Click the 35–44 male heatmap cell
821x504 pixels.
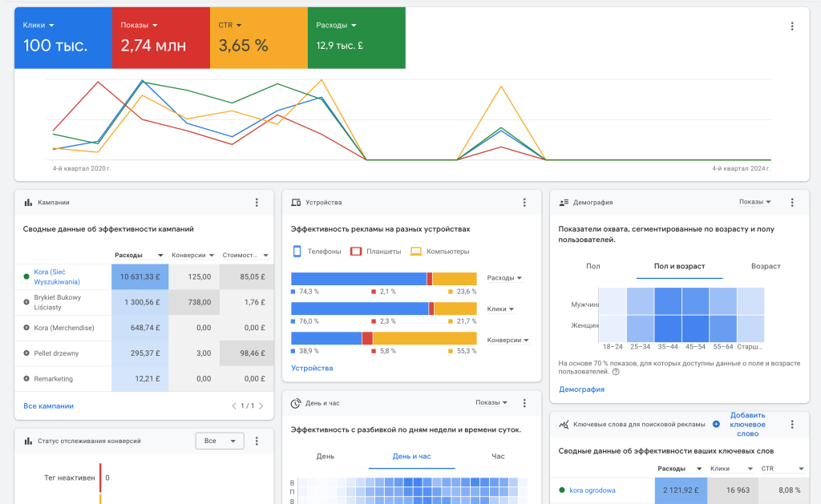[668, 301]
